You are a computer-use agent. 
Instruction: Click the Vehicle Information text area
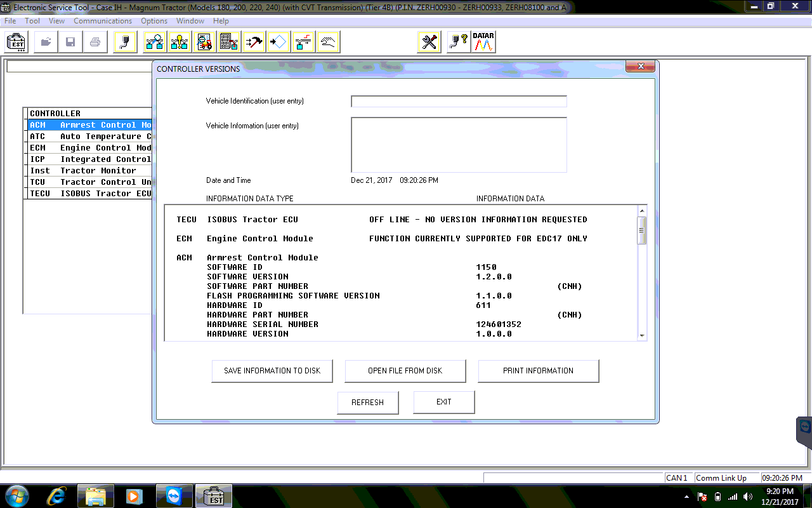459,145
